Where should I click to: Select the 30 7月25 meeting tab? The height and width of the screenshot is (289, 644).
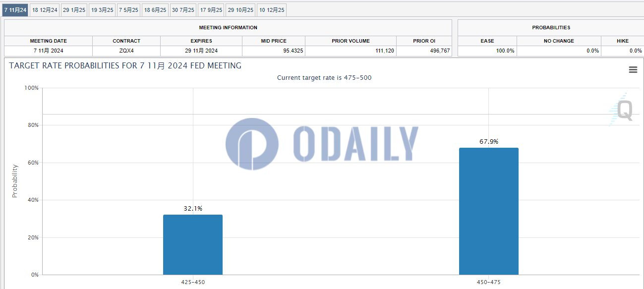point(183,10)
